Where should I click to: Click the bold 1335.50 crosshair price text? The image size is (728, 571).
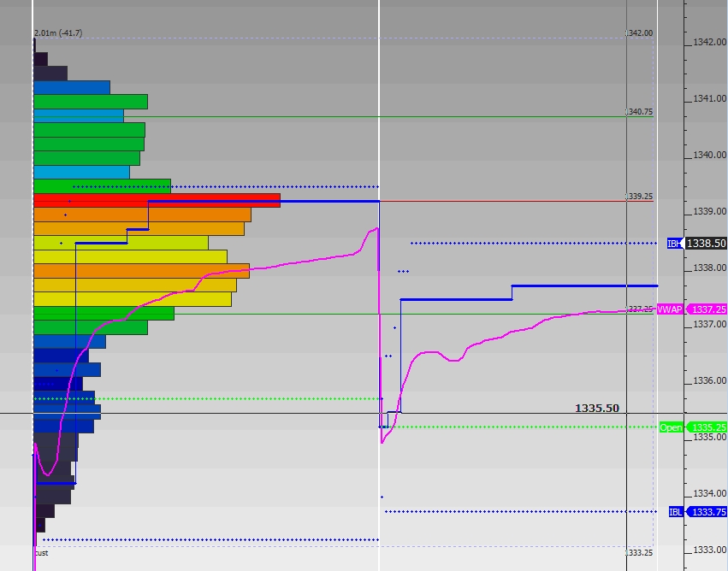click(596, 409)
